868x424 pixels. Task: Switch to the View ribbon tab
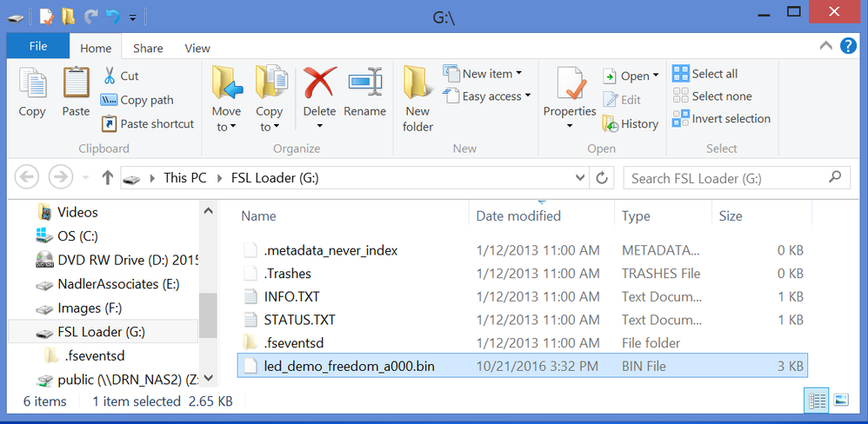tap(197, 49)
